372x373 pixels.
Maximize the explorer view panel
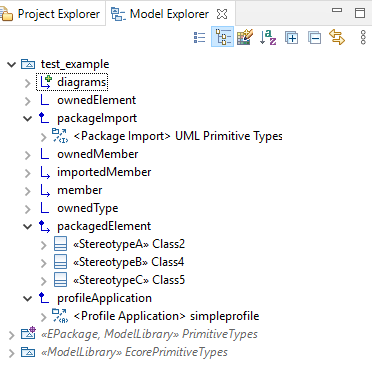[x=360, y=13]
